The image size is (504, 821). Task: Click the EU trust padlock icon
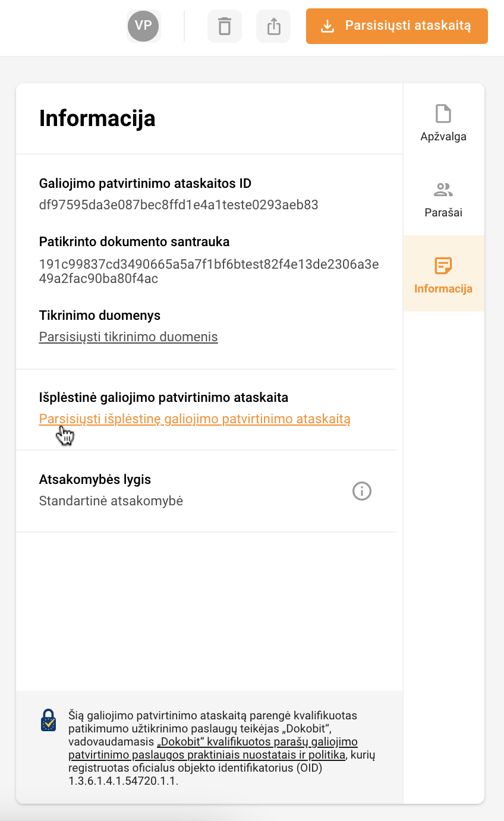point(48,720)
